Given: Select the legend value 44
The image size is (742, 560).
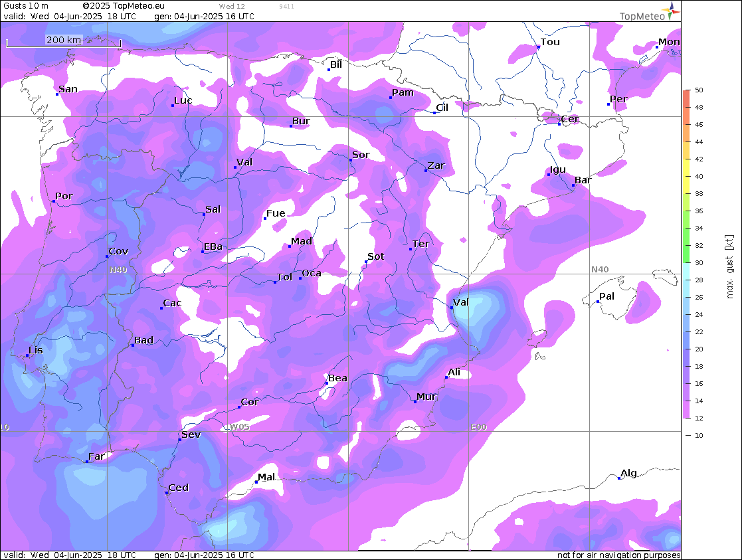Looking at the screenshot, I should click(x=699, y=141).
